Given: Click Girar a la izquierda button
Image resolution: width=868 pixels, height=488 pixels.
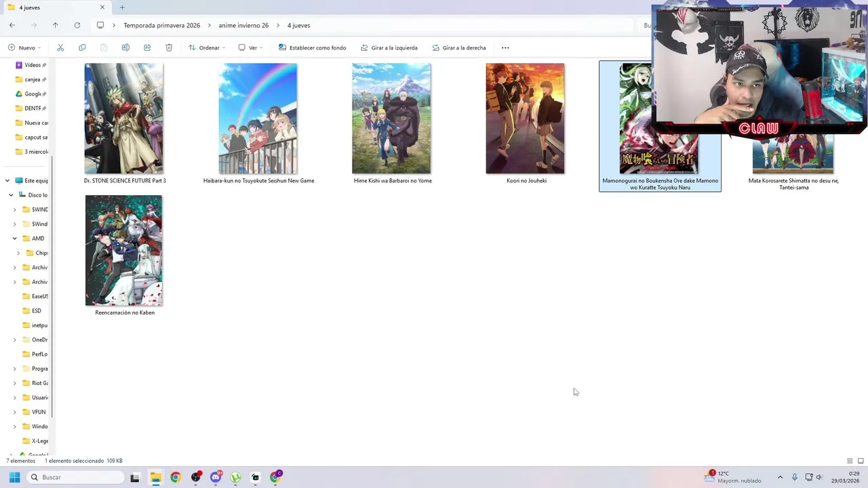Looking at the screenshot, I should point(389,47).
